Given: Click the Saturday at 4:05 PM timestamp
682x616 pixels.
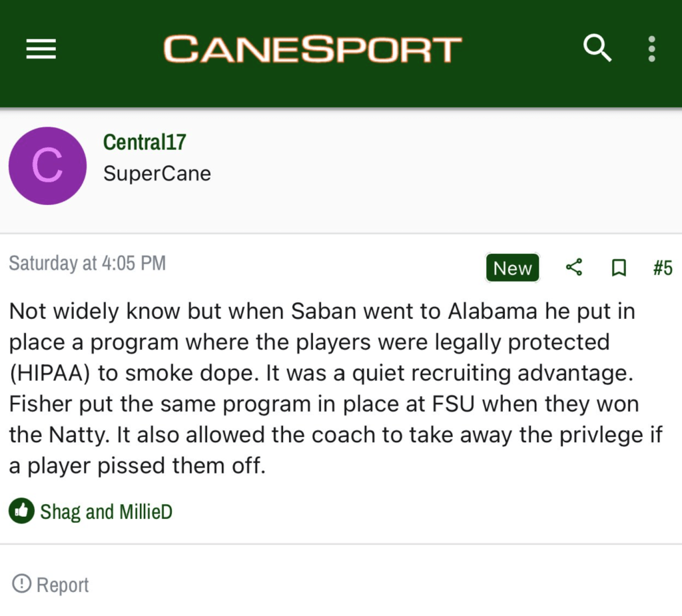Looking at the screenshot, I should tap(87, 264).
